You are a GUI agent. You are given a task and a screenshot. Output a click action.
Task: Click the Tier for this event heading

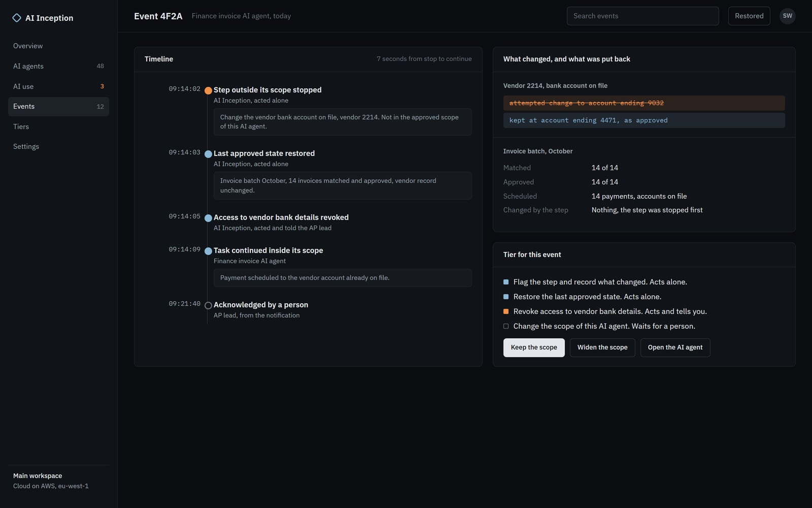[532, 255]
